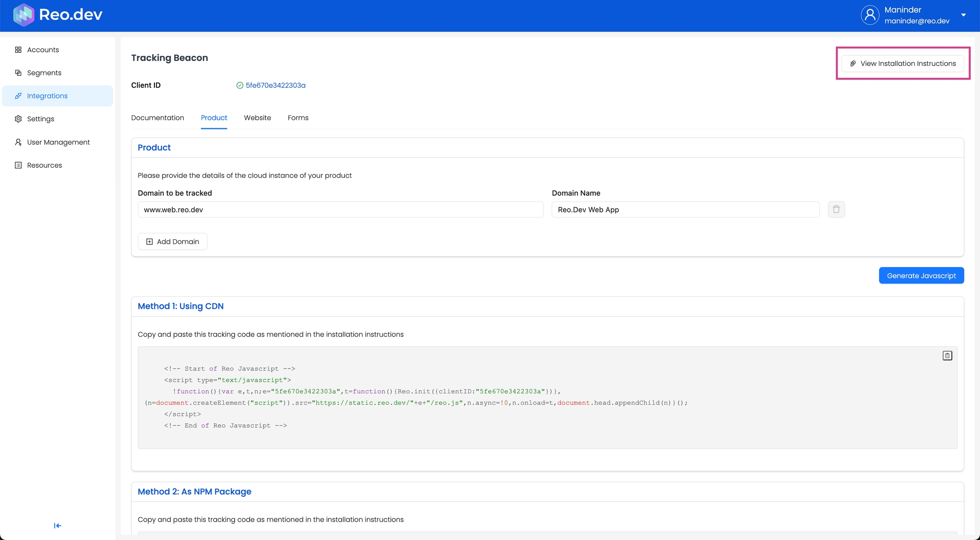Image resolution: width=980 pixels, height=540 pixels.
Task: Click the Reo.dev logo
Action: pyautogui.click(x=58, y=15)
